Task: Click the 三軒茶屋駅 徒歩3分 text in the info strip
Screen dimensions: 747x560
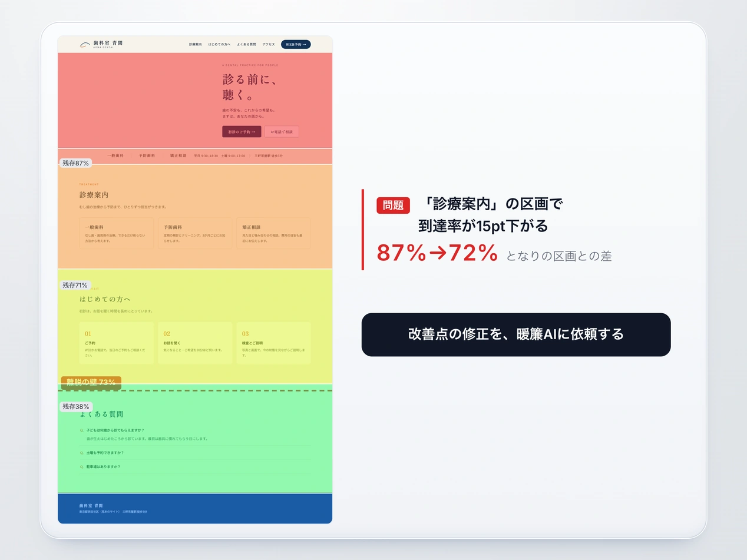Action: click(x=269, y=155)
